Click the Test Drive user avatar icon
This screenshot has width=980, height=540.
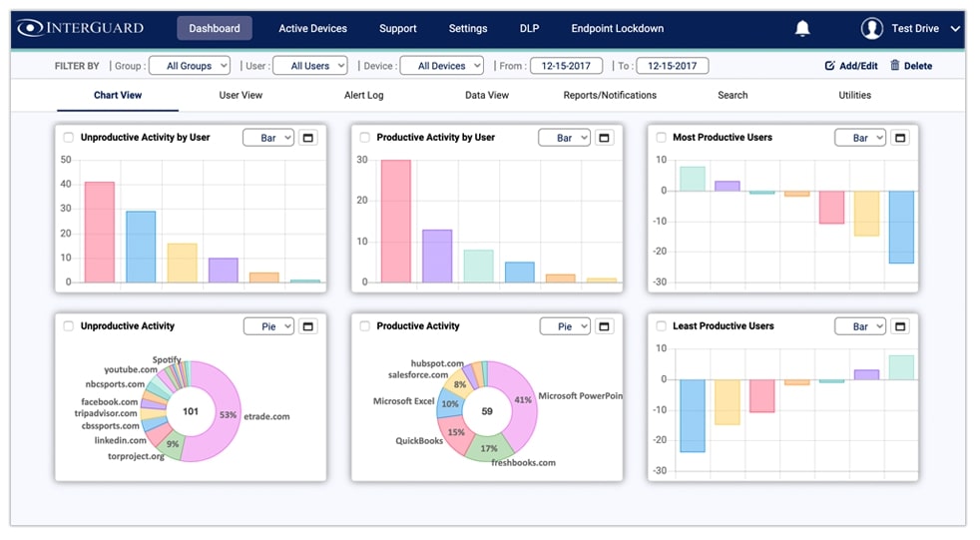[x=871, y=28]
